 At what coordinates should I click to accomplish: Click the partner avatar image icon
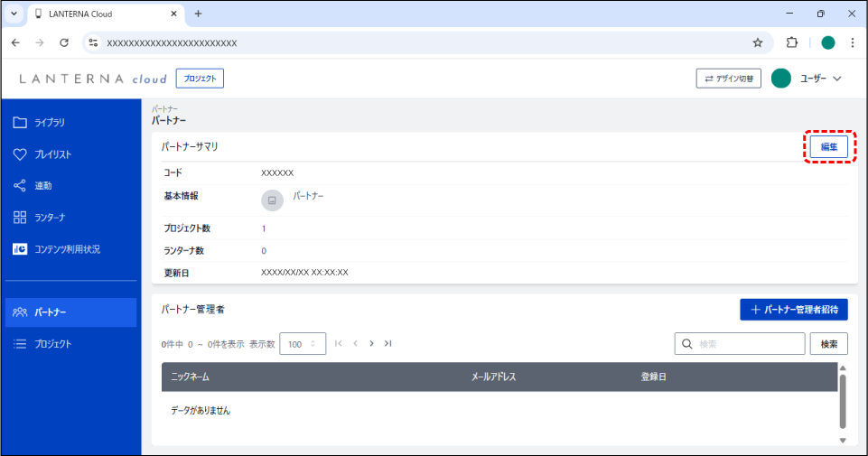(272, 200)
